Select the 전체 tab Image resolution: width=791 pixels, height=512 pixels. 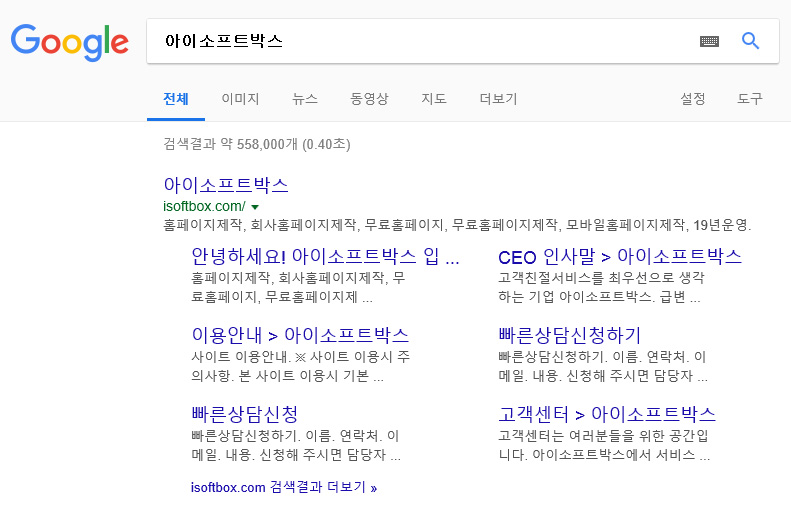(176, 98)
